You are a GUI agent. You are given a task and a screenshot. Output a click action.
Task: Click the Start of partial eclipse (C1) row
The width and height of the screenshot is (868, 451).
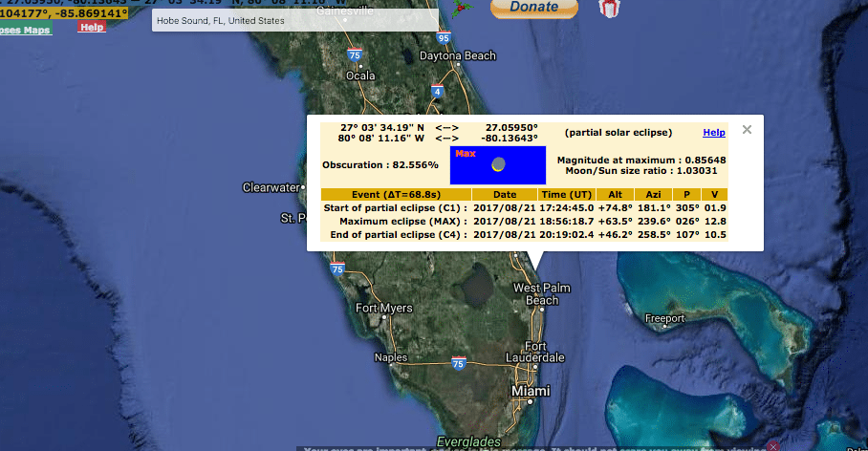(x=524, y=208)
